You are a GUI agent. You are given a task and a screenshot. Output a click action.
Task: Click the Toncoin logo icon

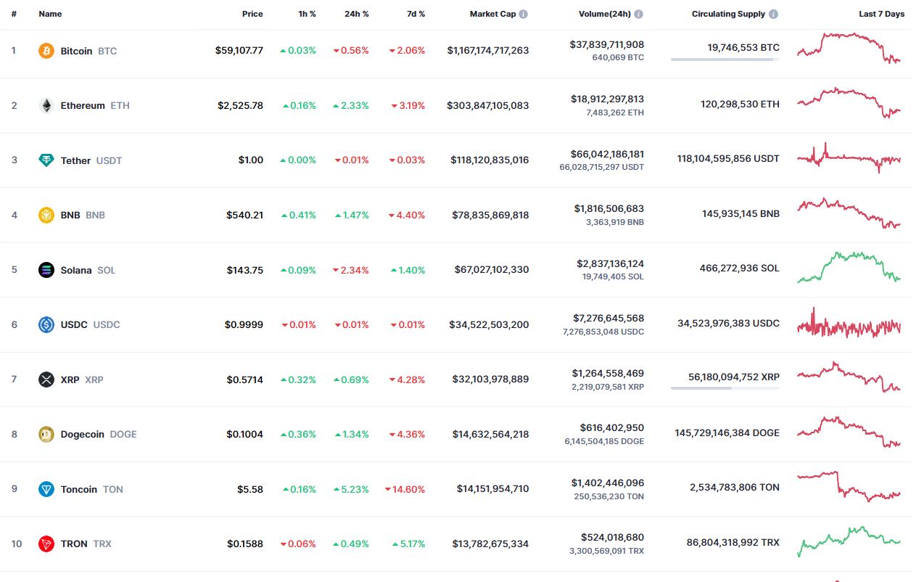[x=46, y=489]
